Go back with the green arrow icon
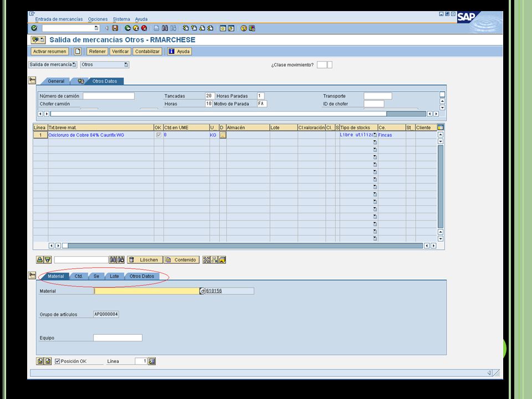This screenshot has height=399, width=532. (x=127, y=28)
